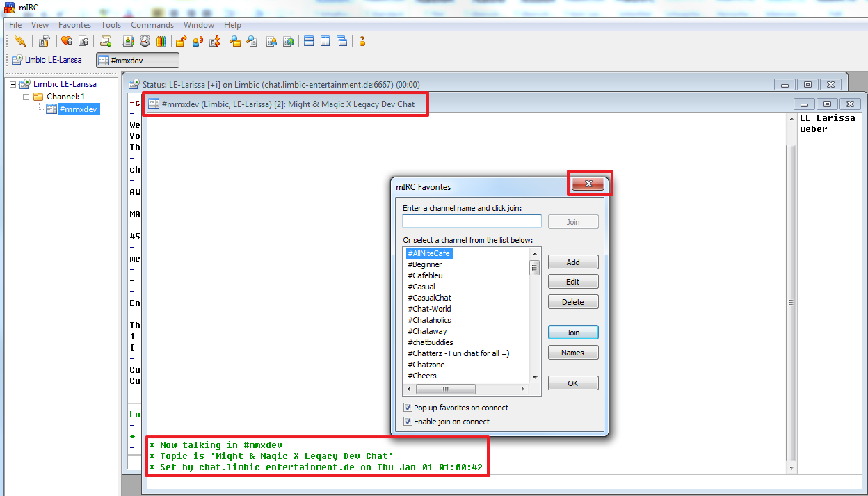Screen dimensions: 868x496
Task: Select #CasualChat in the channel list
Action: point(429,298)
